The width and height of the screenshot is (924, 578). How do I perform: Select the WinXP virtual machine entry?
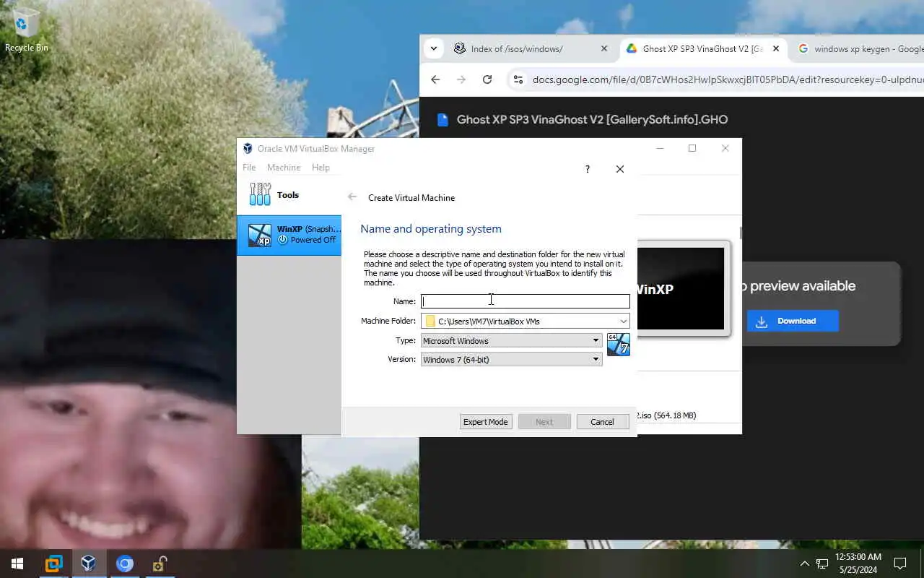point(289,235)
